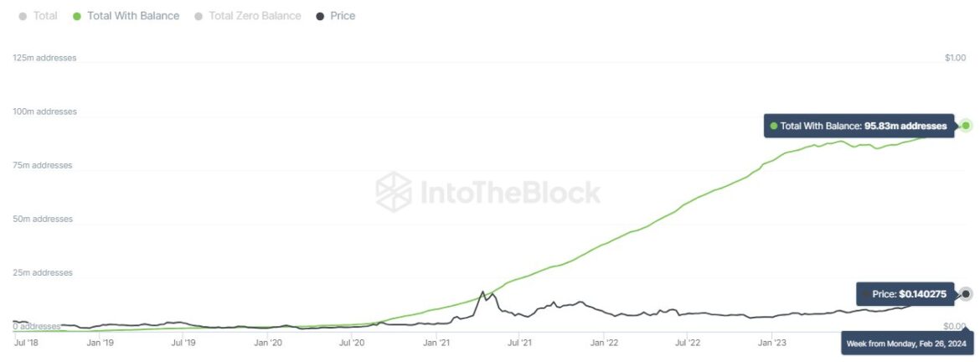Click the gray Total Zero Balance dot
This screenshot has width=980, height=362.
pos(199,16)
